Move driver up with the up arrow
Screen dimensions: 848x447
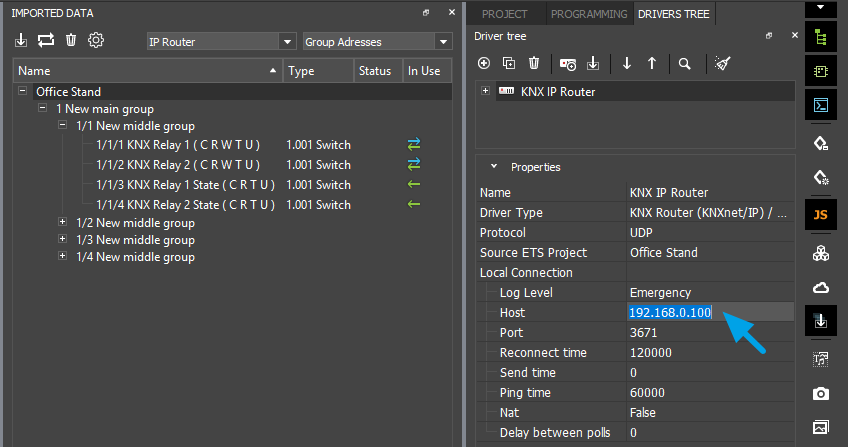[x=652, y=63]
